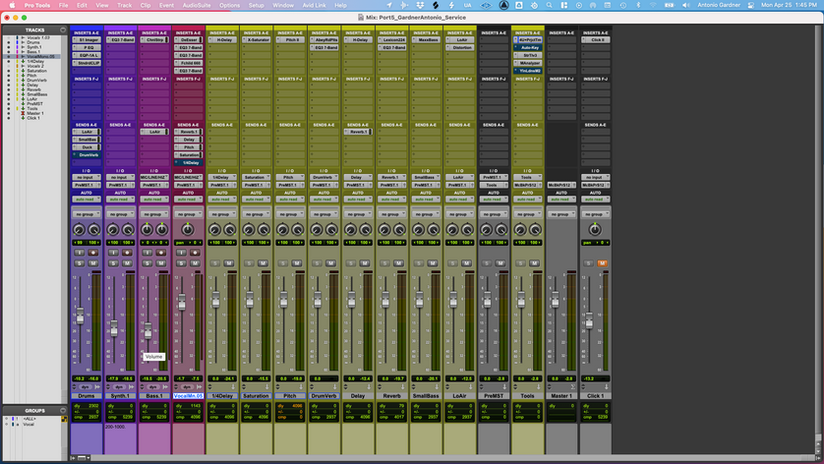Click the Drums volume fader

(x=80, y=316)
